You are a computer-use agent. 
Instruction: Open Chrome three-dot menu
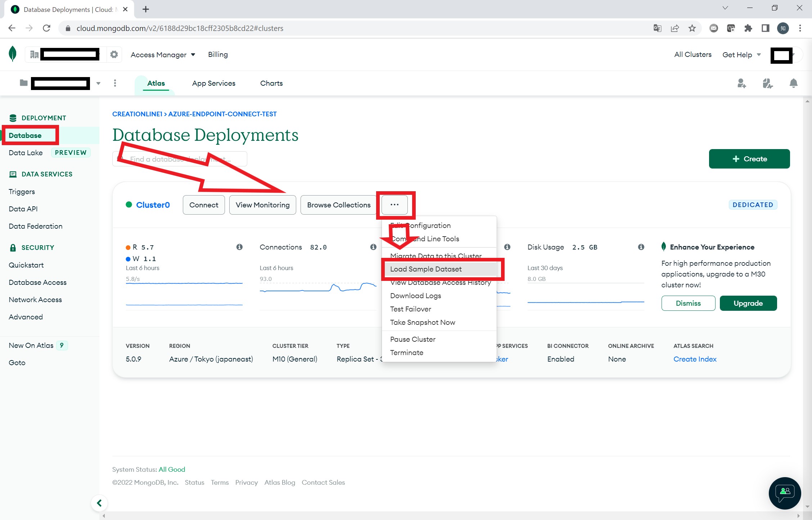[800, 28]
